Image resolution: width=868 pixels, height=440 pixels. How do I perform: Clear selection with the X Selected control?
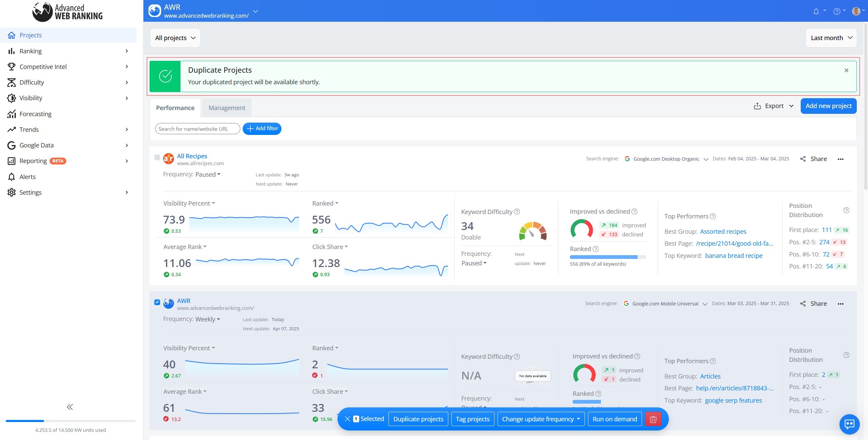[x=364, y=419]
